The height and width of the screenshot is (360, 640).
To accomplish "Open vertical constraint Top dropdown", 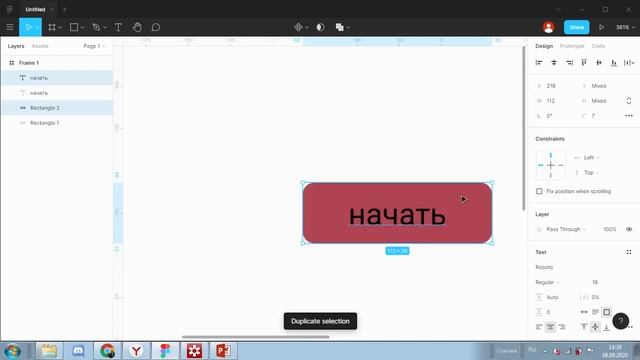I will (x=591, y=173).
